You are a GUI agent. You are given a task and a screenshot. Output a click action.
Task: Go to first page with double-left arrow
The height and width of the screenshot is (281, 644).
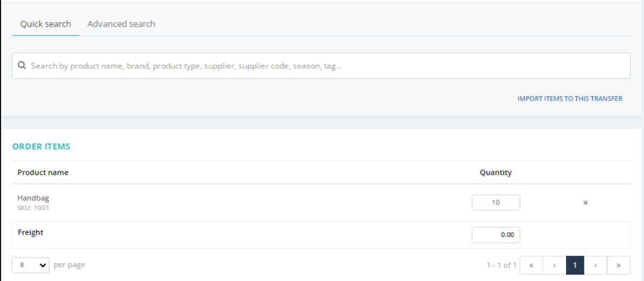click(x=531, y=265)
